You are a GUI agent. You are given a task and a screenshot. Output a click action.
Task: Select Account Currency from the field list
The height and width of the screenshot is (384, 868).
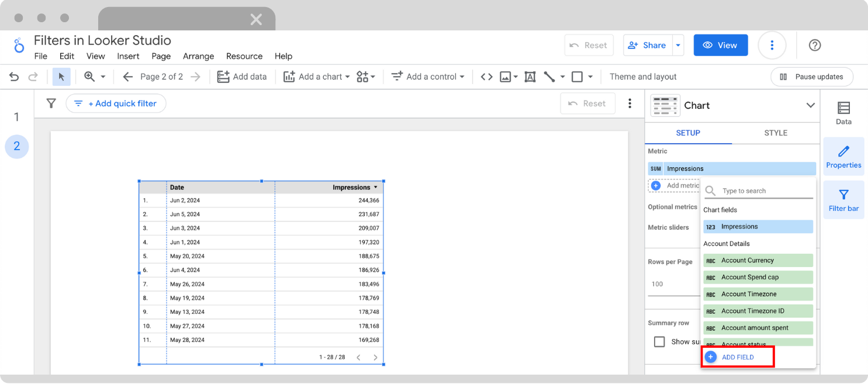pos(758,260)
